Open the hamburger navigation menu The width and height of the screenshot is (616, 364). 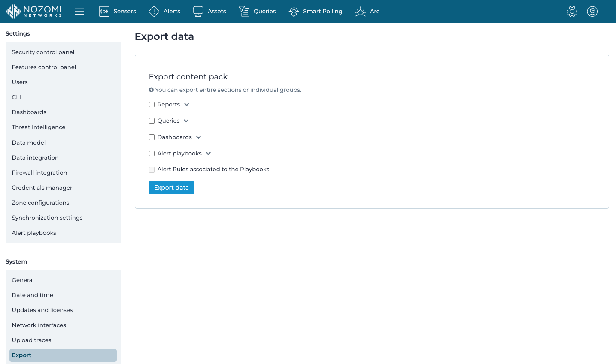(79, 12)
